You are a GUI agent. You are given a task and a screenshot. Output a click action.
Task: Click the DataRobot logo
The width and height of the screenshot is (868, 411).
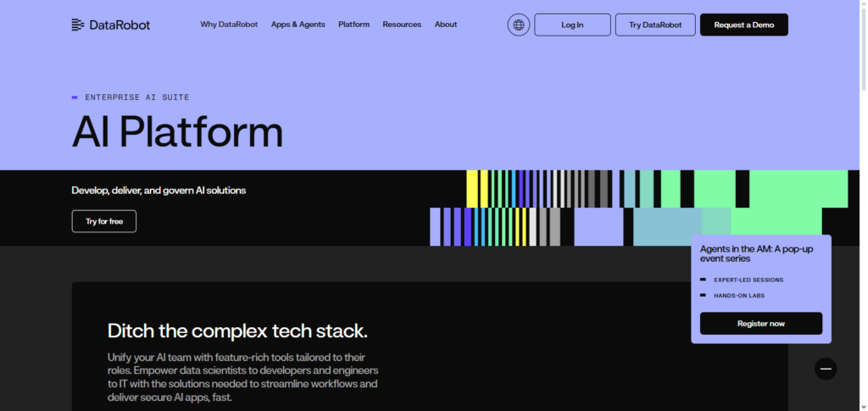pyautogui.click(x=111, y=25)
